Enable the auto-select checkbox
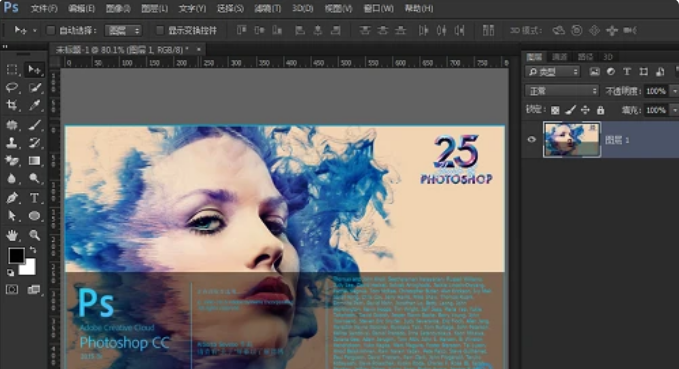This screenshot has width=679, height=369. click(51, 30)
